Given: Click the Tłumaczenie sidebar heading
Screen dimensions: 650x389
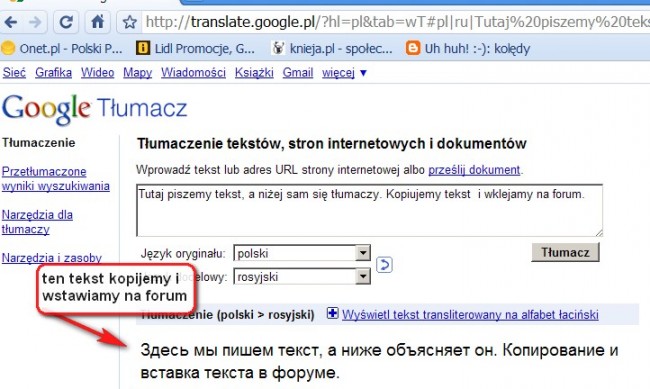Looking at the screenshot, I should [39, 143].
